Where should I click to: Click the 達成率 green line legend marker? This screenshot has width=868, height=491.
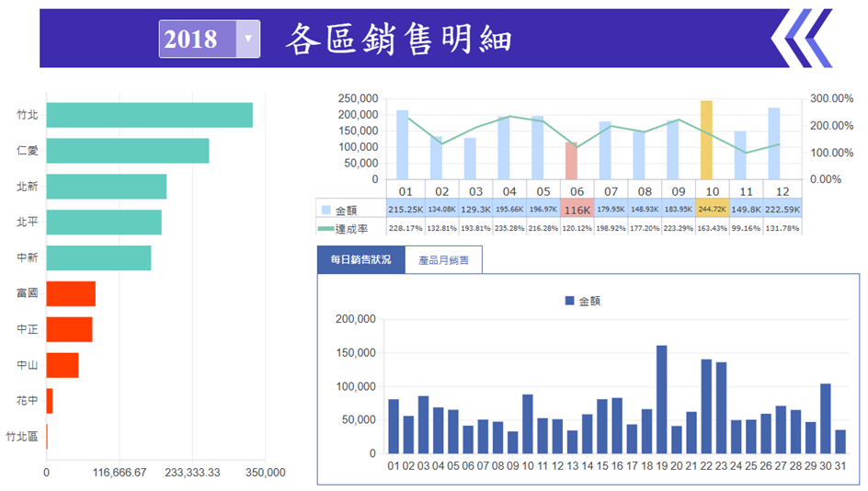coord(325,227)
